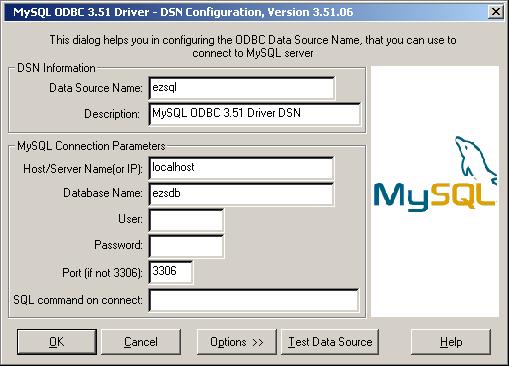Click the MySQL Connection Parameters group label
Screen dimensions: 509x366
(91, 146)
